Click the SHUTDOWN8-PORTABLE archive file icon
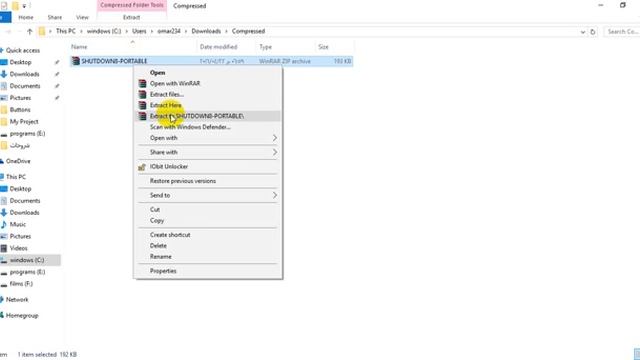This screenshot has width=640, height=360. tap(76, 61)
